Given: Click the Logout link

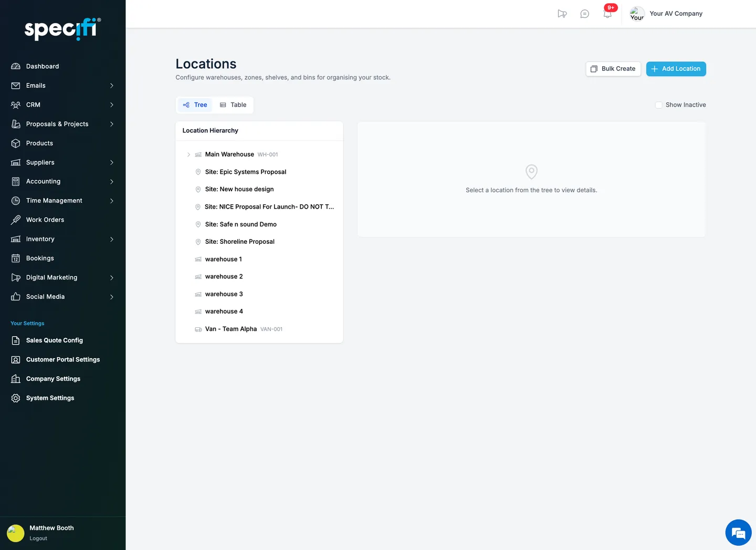Looking at the screenshot, I should pyautogui.click(x=38, y=538).
